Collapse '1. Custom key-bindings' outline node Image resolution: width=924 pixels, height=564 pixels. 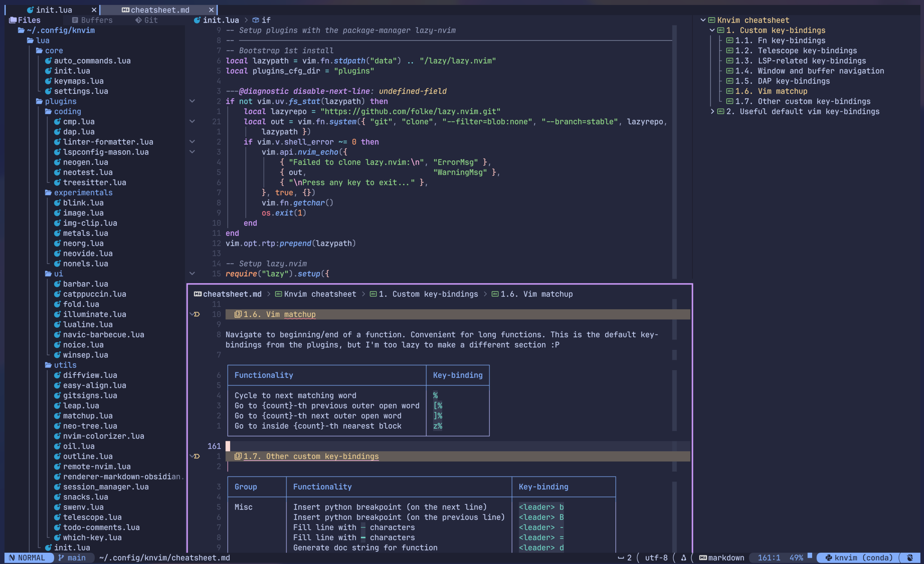(712, 30)
